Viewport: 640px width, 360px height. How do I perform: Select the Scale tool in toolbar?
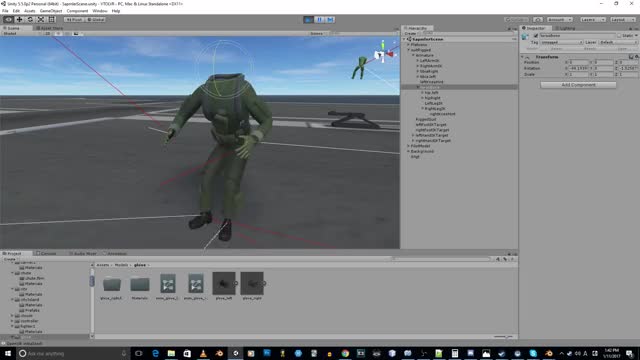coord(41,20)
